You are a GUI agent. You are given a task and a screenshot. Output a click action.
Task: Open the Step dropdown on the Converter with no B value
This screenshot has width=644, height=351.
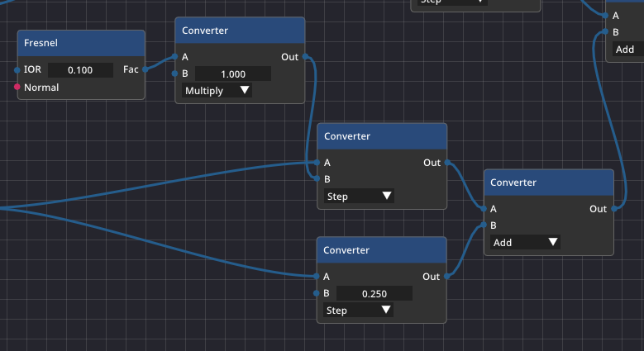pos(359,197)
